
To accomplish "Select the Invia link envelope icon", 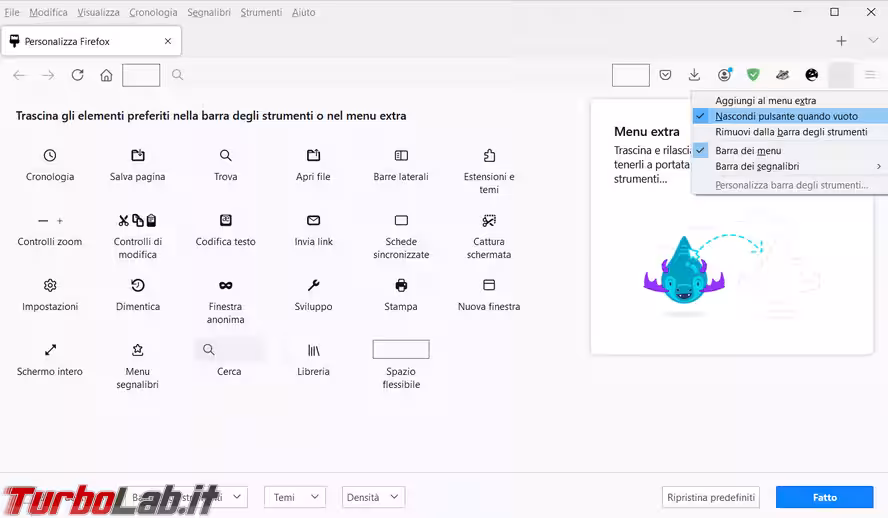I will point(313,220).
